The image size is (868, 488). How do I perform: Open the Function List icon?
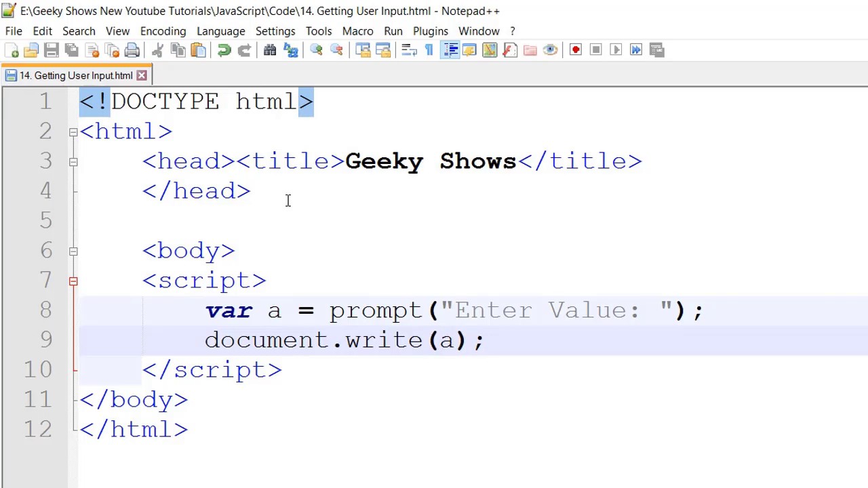pyautogui.click(x=510, y=50)
